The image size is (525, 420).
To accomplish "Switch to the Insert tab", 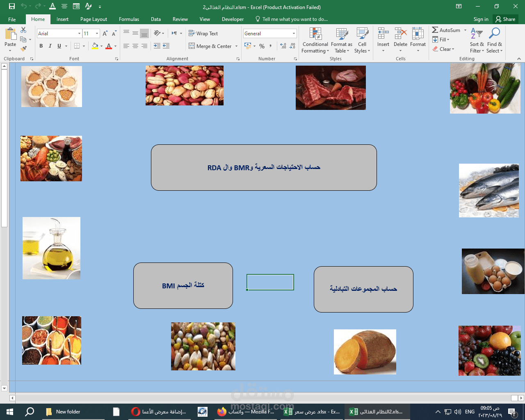I will (x=62, y=19).
